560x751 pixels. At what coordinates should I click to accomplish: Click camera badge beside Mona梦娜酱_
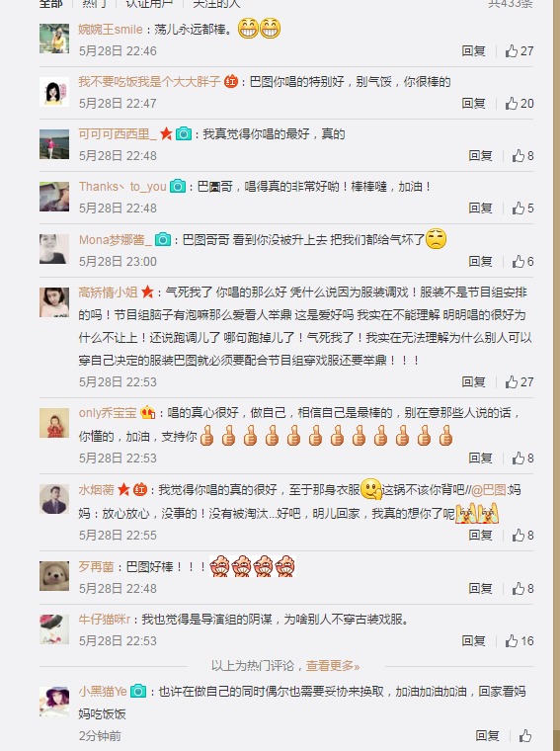tap(163, 239)
